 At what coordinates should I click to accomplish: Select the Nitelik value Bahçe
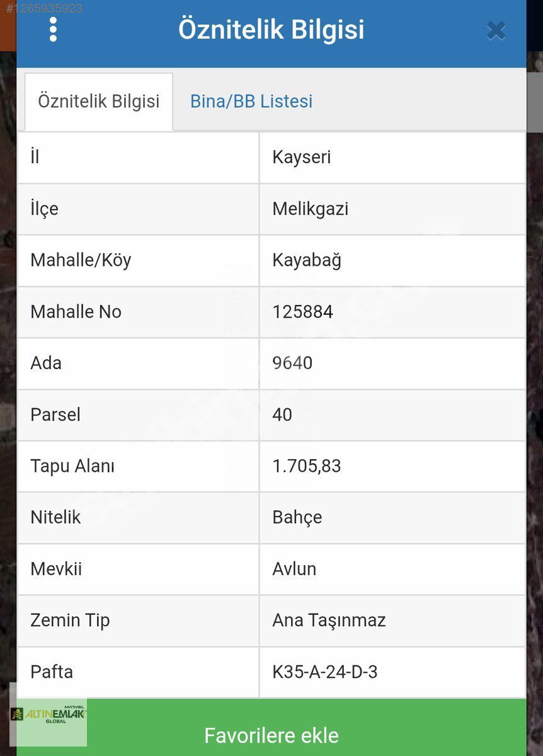click(x=297, y=518)
